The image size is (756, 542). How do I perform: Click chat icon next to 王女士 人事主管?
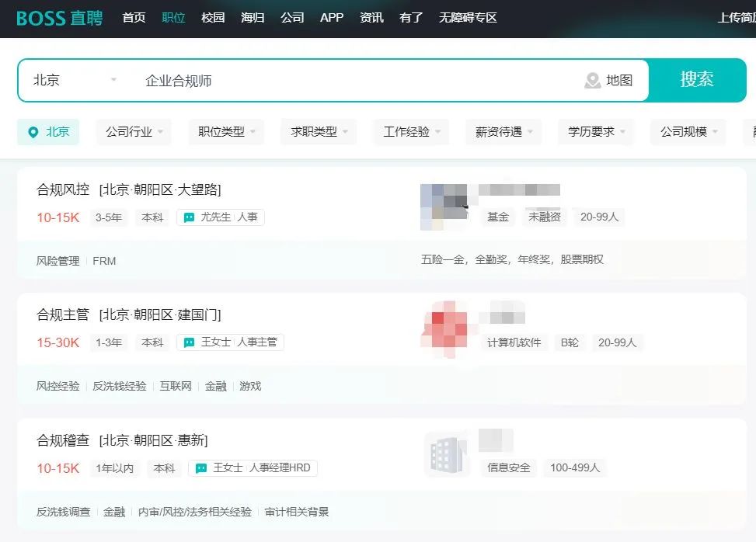point(189,342)
